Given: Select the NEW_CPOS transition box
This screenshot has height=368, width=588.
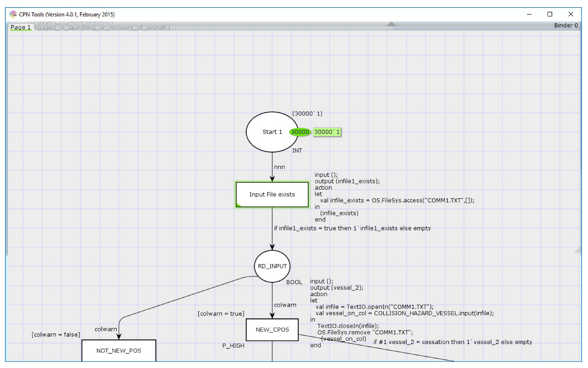Looking at the screenshot, I should click(x=272, y=329).
